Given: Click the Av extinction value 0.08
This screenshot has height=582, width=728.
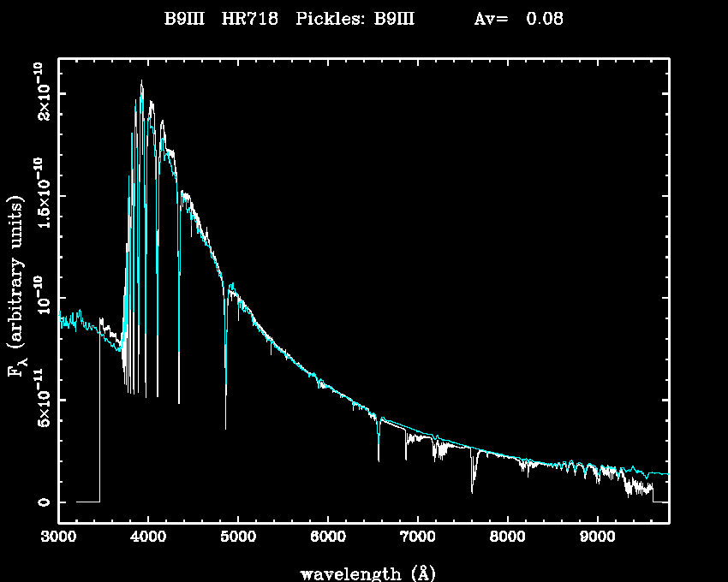Looking at the screenshot, I should click(544, 19).
